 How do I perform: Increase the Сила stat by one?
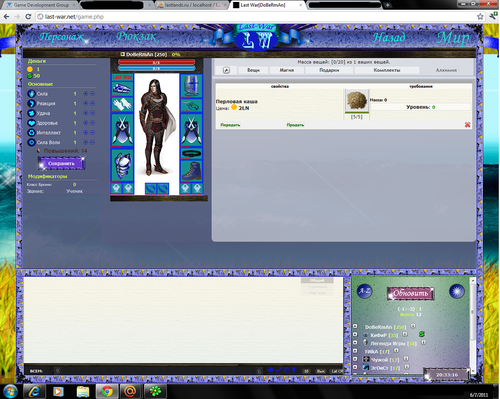[x=86, y=94]
